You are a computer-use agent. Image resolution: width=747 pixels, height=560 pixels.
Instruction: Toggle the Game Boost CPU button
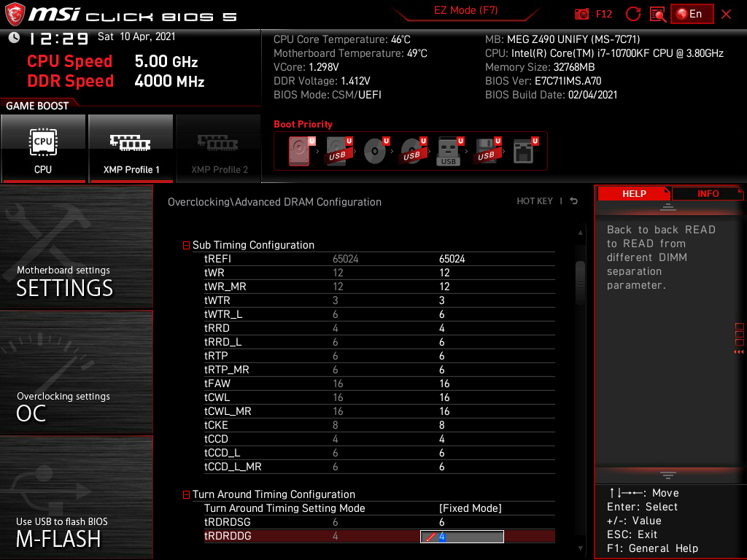click(43, 149)
